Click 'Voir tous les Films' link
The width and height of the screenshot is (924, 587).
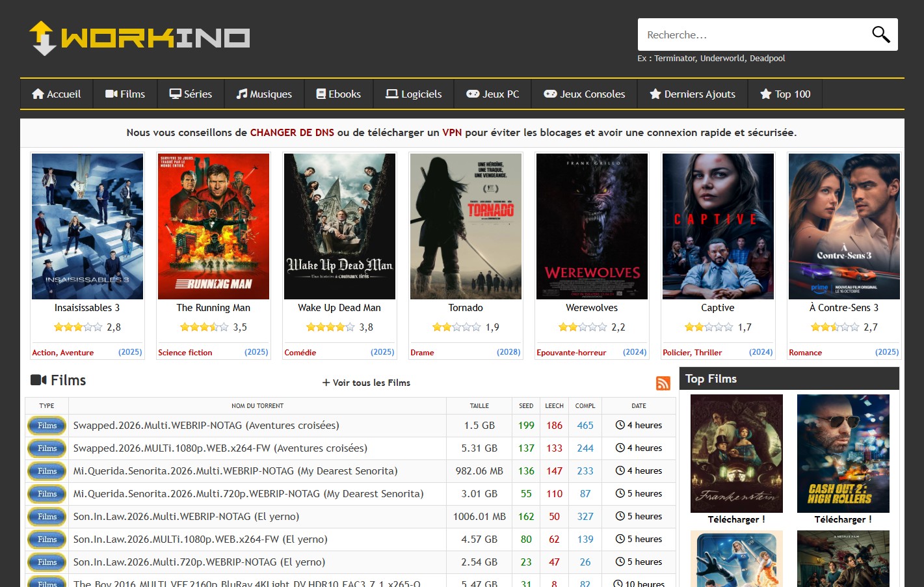click(366, 383)
